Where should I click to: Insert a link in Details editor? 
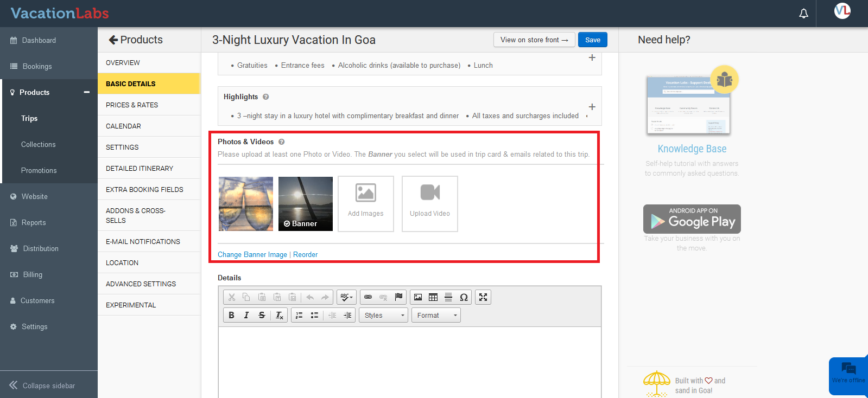tap(368, 297)
